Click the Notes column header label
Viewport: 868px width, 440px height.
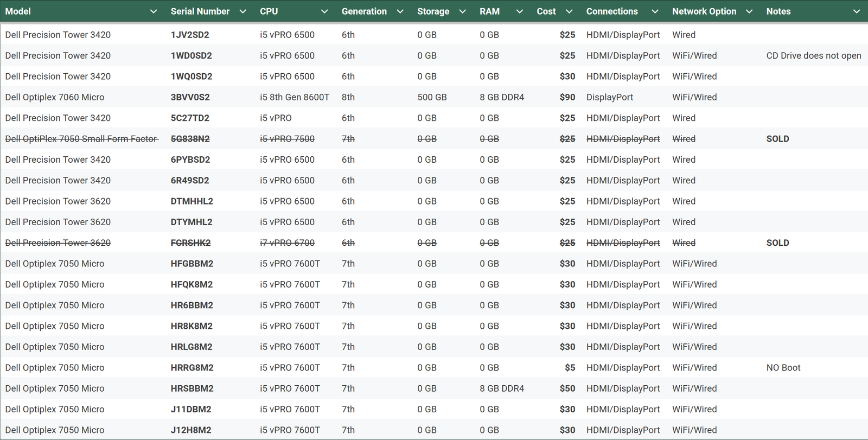(778, 11)
